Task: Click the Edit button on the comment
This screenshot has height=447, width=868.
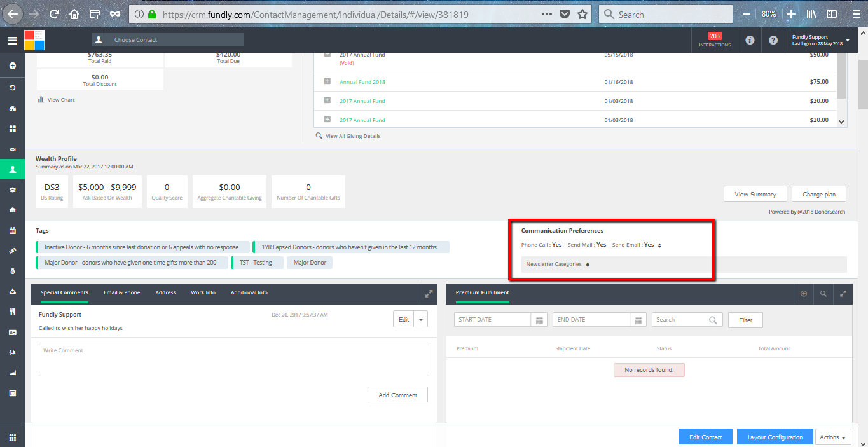Action: coord(404,320)
